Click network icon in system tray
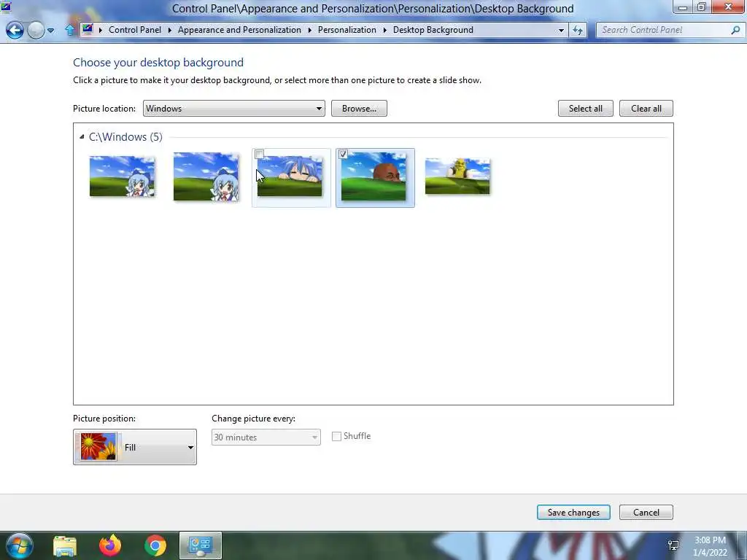The width and height of the screenshot is (747, 560). point(674,545)
